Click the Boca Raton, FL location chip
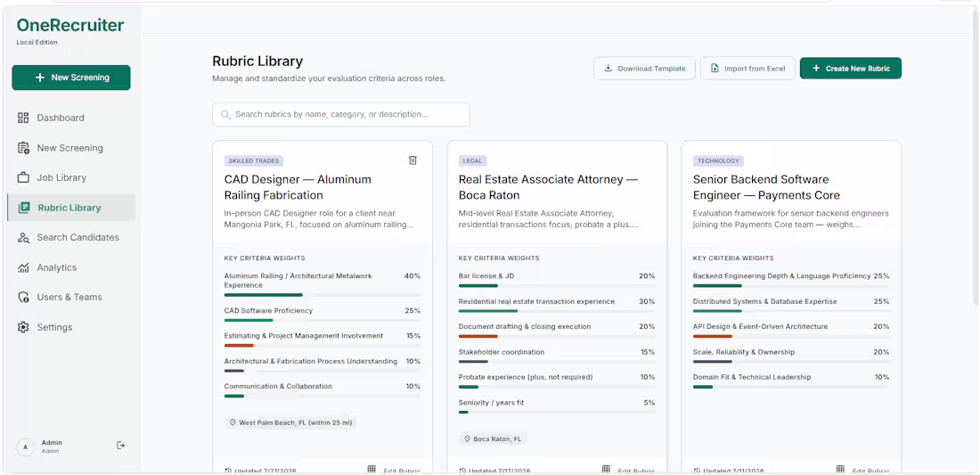 [494, 439]
